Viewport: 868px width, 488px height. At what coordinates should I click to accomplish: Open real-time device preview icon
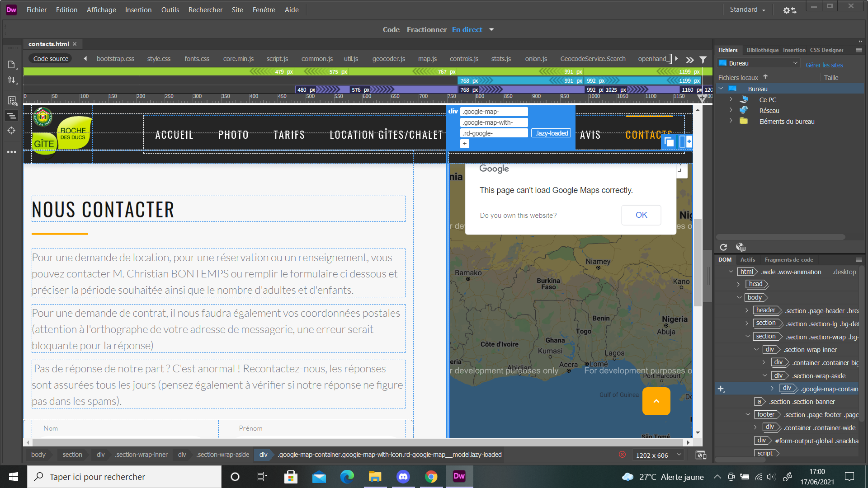701,455
